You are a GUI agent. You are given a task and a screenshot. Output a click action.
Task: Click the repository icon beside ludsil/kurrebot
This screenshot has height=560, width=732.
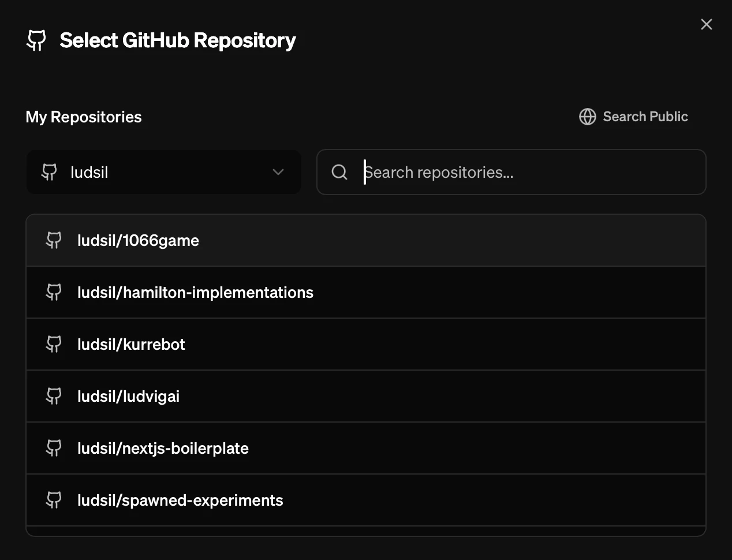click(x=54, y=344)
